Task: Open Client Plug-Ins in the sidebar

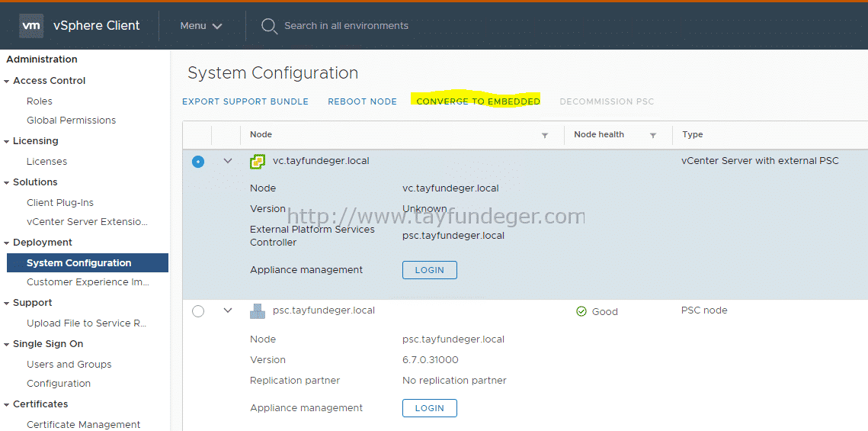Action: 59,203
